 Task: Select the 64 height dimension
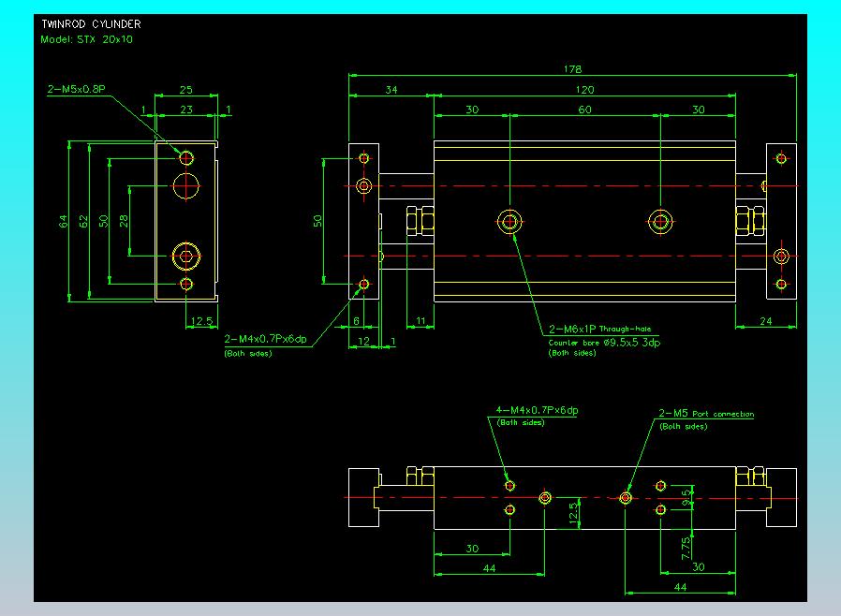tap(64, 222)
